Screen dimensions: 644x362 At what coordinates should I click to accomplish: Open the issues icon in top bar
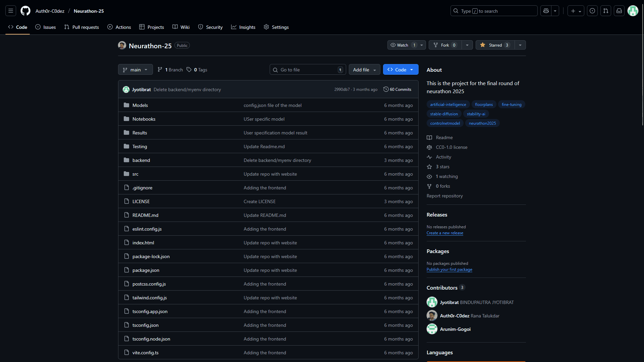tap(592, 11)
